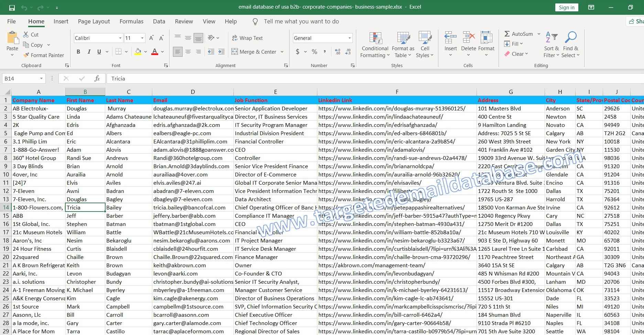Click the Orientation text rotate icon
The width and height of the screenshot is (644, 335).
pyautogui.click(x=211, y=38)
